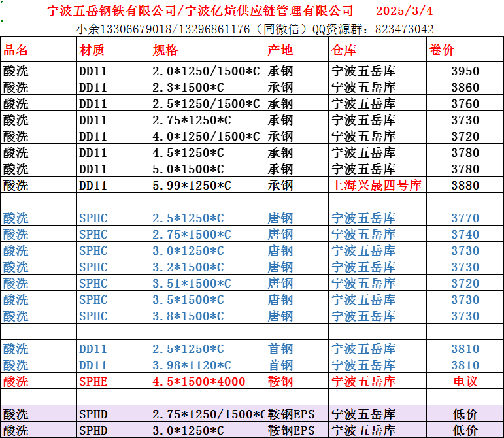Viewport: 504px width, 438px height.
Task: Select price cell 3770
Action: (x=465, y=218)
